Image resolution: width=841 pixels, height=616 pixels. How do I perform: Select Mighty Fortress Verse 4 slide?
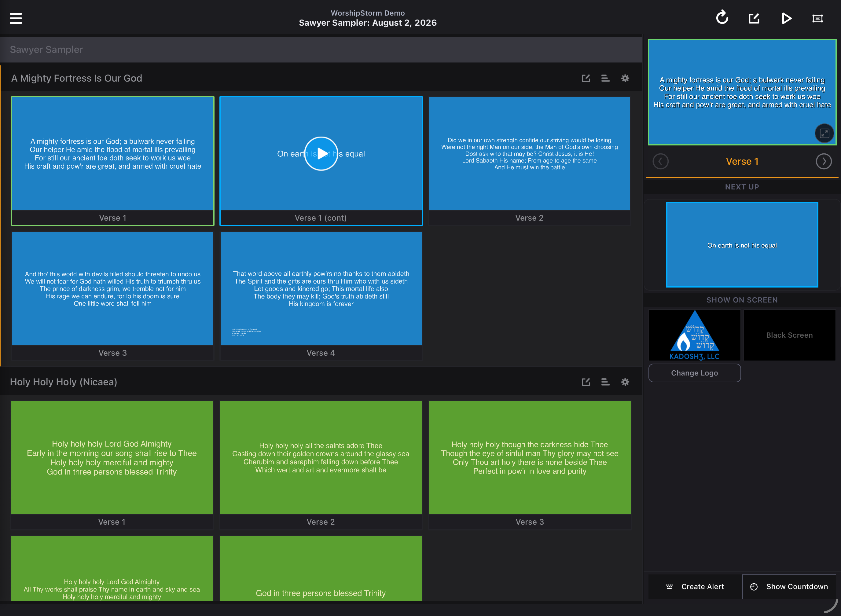[x=321, y=296]
